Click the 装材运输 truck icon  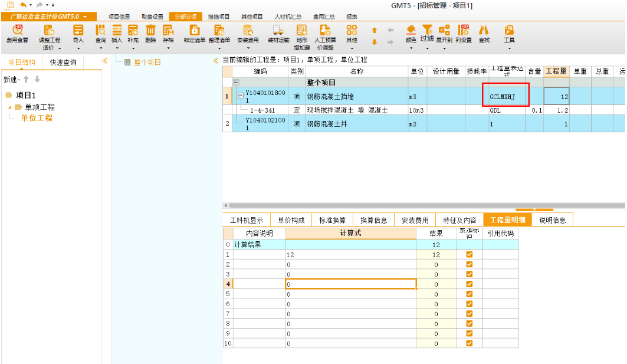tap(278, 31)
